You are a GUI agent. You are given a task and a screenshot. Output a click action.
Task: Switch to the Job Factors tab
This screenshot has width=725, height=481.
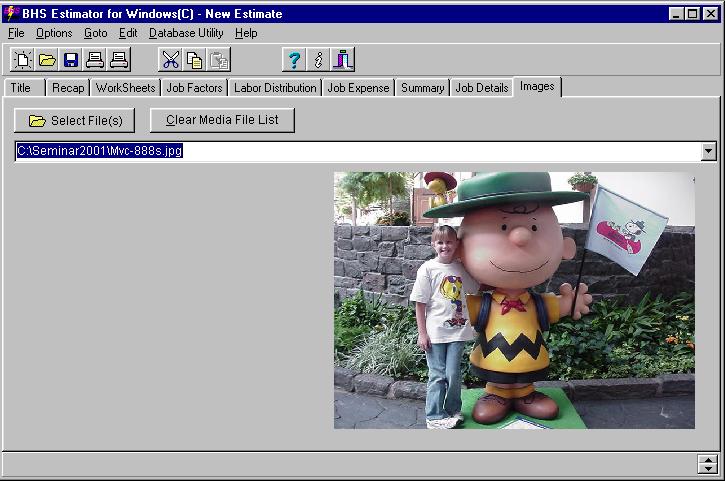pos(194,87)
